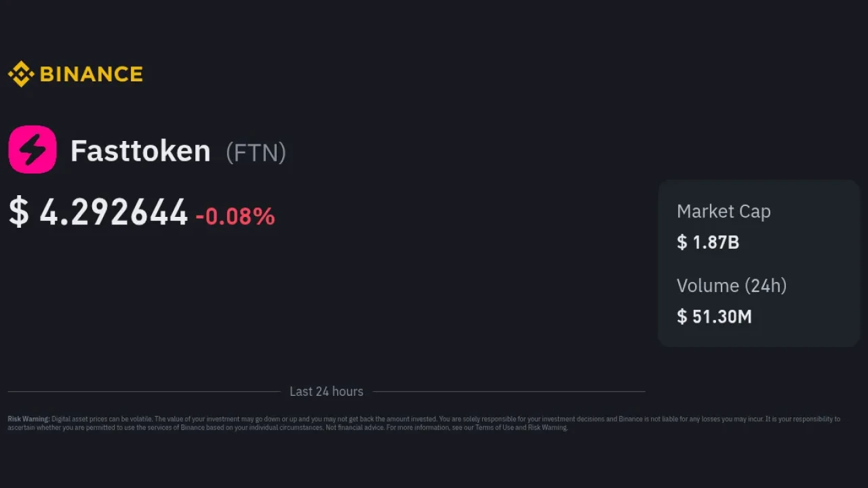Click the (FTN) ticker symbol

pos(256,152)
